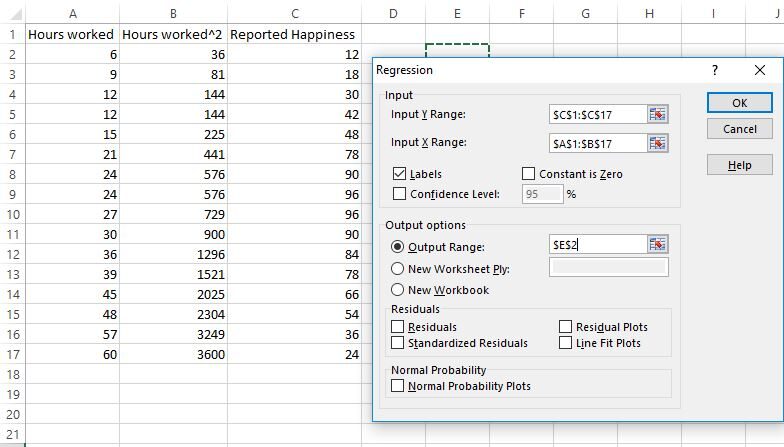Enable Line Fit Plots checkbox
The height and width of the screenshot is (447, 784).
565,342
